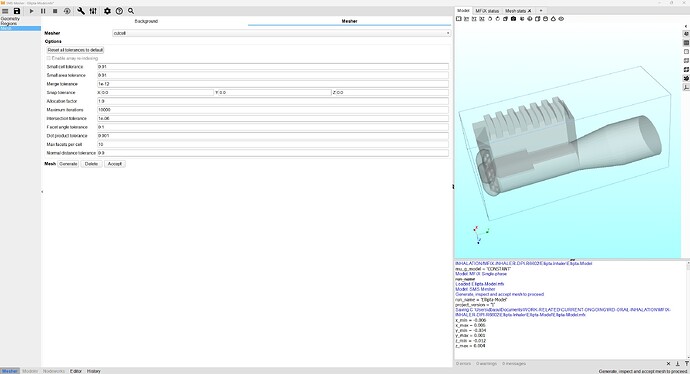690x374 pixels.
Task: Click the 0 errors status label
Action: tap(463, 364)
